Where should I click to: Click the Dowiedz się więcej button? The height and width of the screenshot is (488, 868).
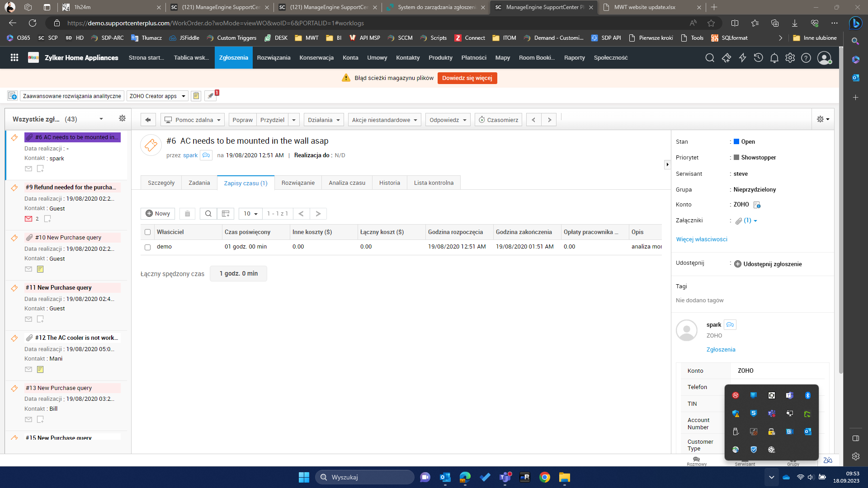click(467, 78)
